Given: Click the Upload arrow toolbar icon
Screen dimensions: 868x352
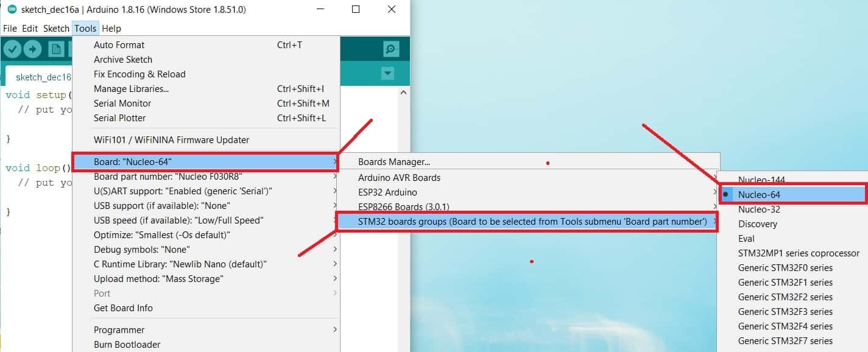Looking at the screenshot, I should (x=32, y=49).
